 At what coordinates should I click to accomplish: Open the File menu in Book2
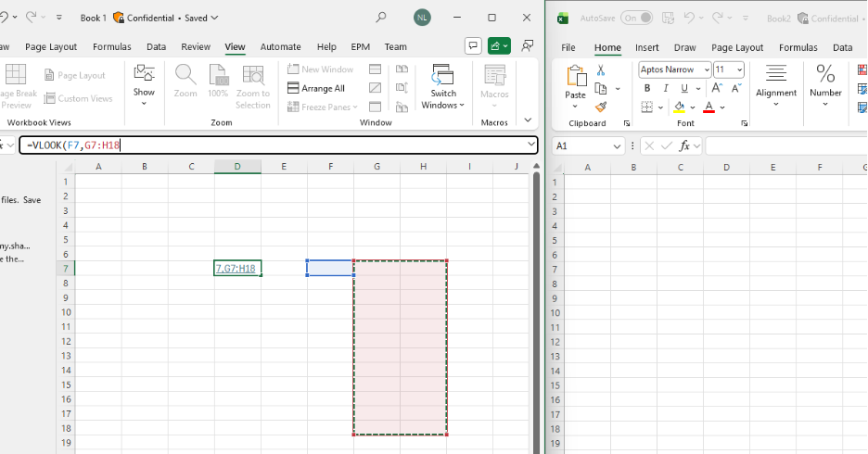coord(568,47)
